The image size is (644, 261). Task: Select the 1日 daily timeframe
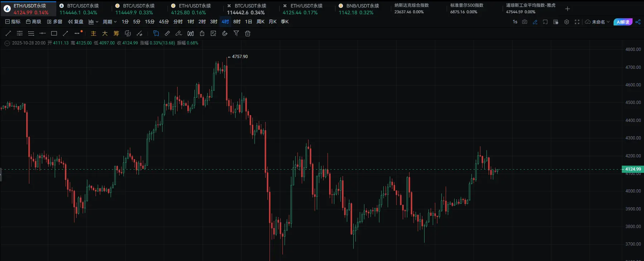click(248, 22)
